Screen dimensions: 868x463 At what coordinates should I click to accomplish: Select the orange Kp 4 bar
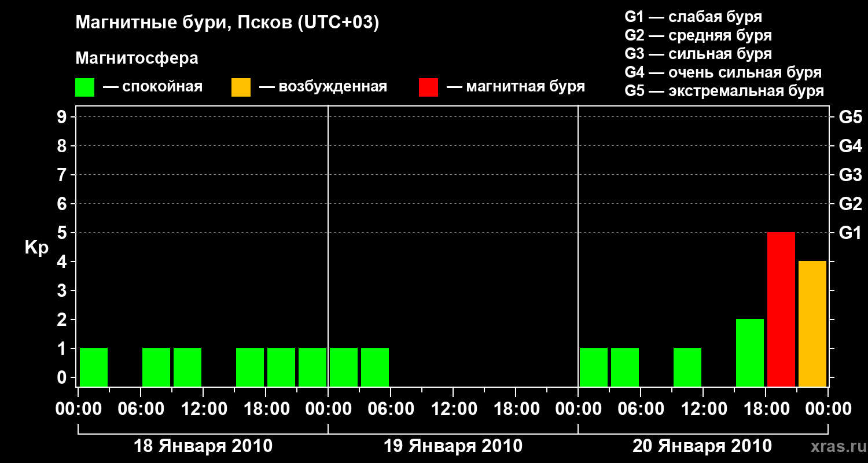tap(812, 324)
